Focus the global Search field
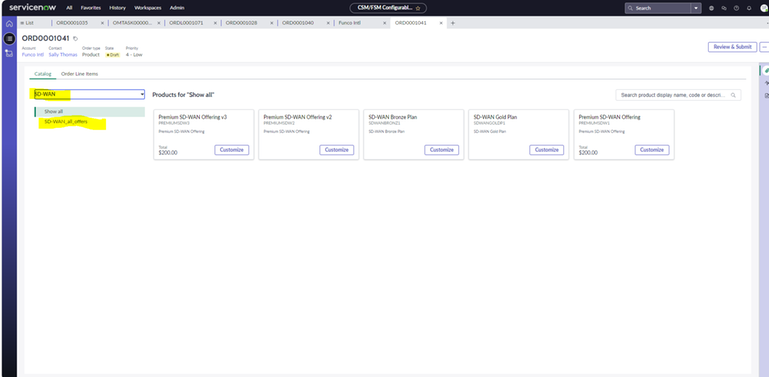The width and height of the screenshot is (769, 377). [658, 8]
